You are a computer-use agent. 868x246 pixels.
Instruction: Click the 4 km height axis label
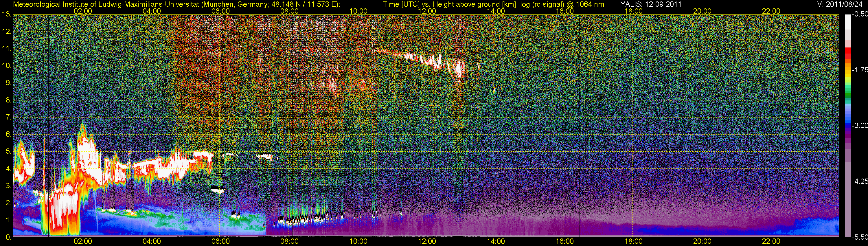pos(8,169)
